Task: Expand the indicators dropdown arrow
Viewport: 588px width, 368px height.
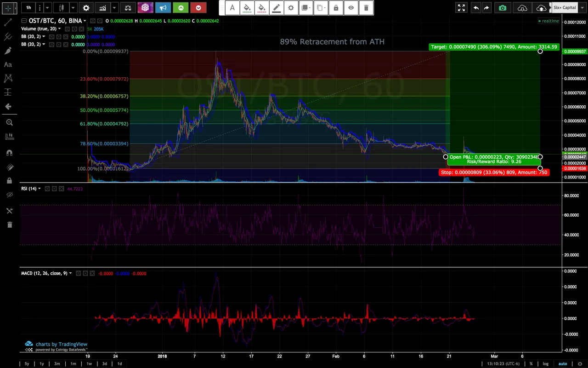Action: pyautogui.click(x=114, y=8)
